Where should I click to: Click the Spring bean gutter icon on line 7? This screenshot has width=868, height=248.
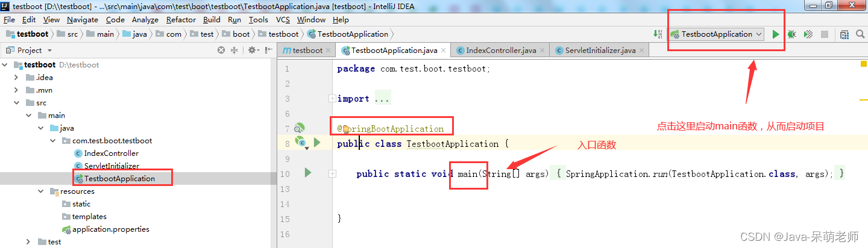pos(300,128)
